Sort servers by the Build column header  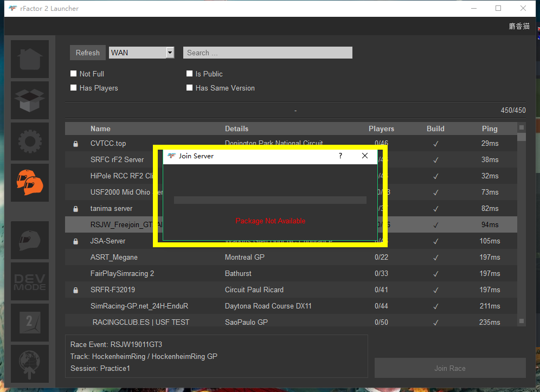pos(435,129)
